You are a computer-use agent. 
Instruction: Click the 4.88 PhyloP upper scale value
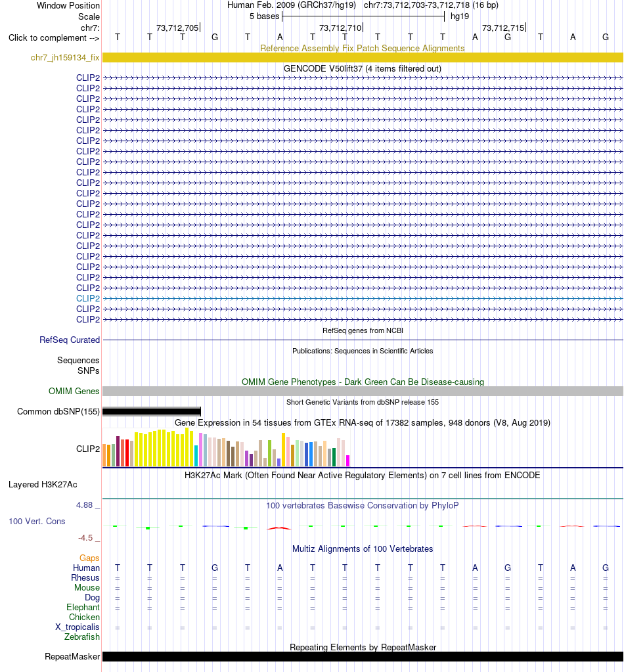pos(85,505)
